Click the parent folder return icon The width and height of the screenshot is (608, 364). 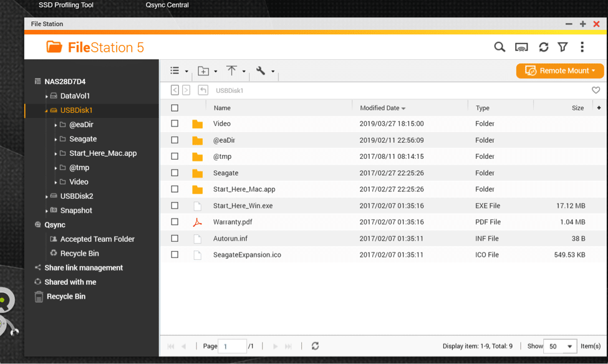click(203, 90)
